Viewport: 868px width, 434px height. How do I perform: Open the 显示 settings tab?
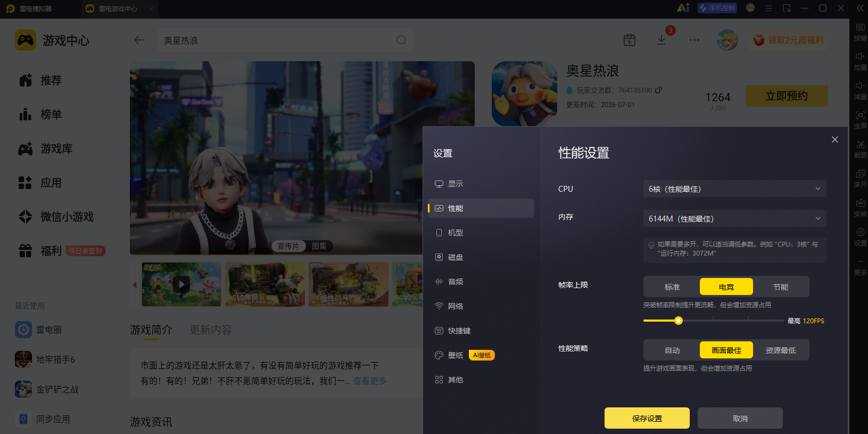point(481,184)
